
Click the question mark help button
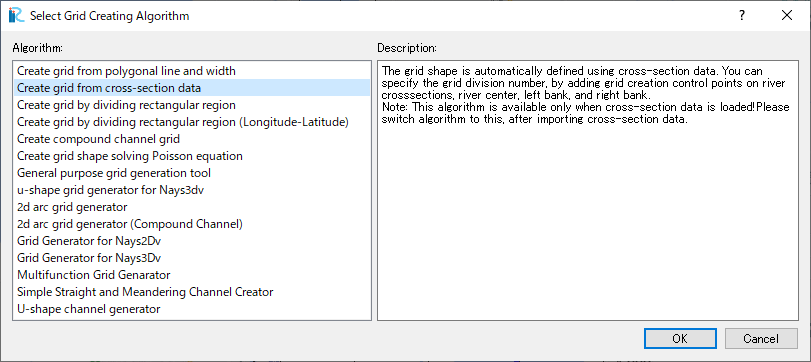742,16
